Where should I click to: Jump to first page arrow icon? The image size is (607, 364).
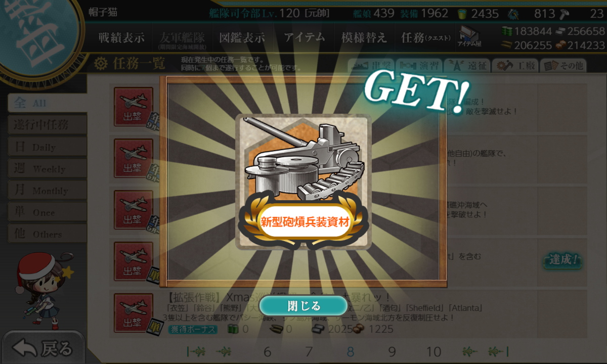pos(196,351)
